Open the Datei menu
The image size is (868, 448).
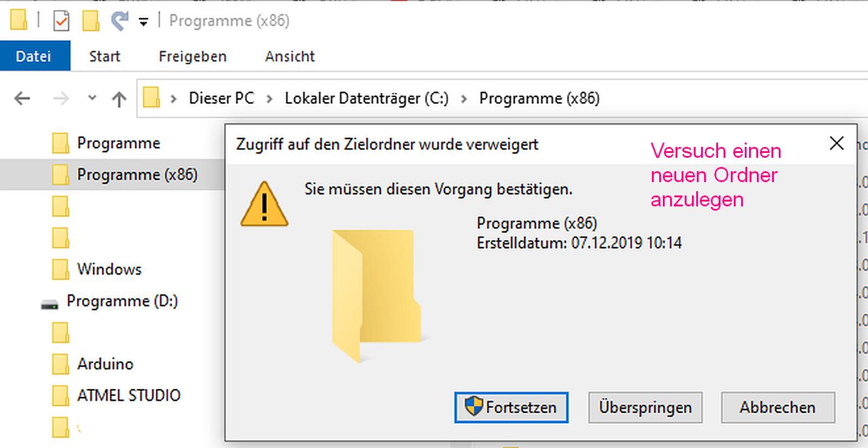tap(35, 56)
